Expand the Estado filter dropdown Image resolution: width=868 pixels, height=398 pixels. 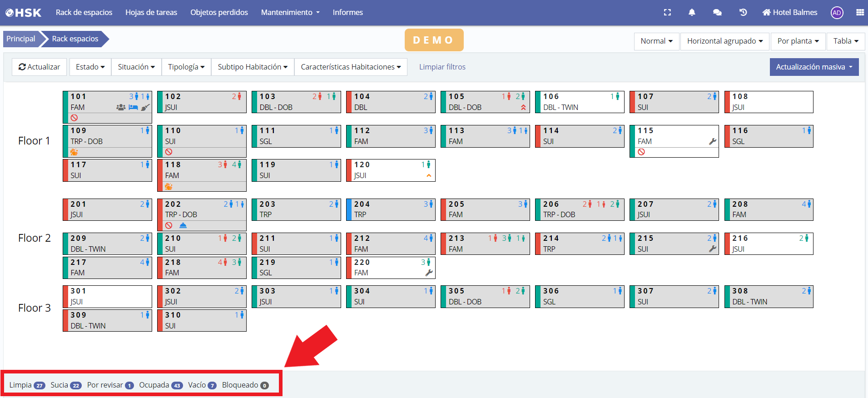pyautogui.click(x=90, y=67)
